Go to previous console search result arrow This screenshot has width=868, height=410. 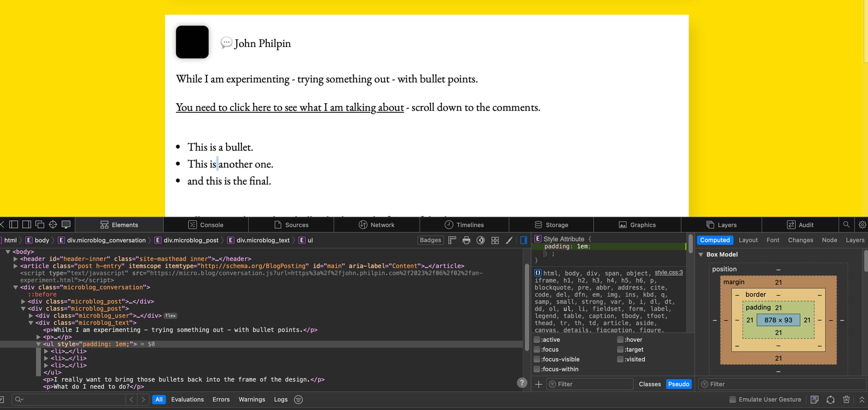(132, 400)
